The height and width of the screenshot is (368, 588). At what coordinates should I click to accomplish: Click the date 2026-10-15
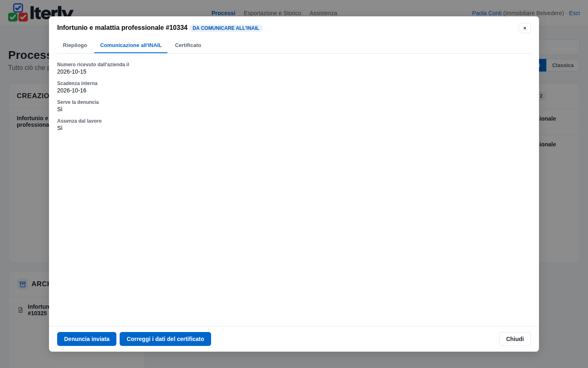(72, 72)
